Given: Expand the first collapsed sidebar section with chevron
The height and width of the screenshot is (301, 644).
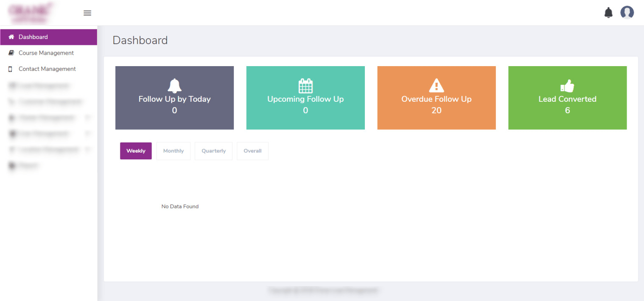Looking at the screenshot, I should [88, 117].
